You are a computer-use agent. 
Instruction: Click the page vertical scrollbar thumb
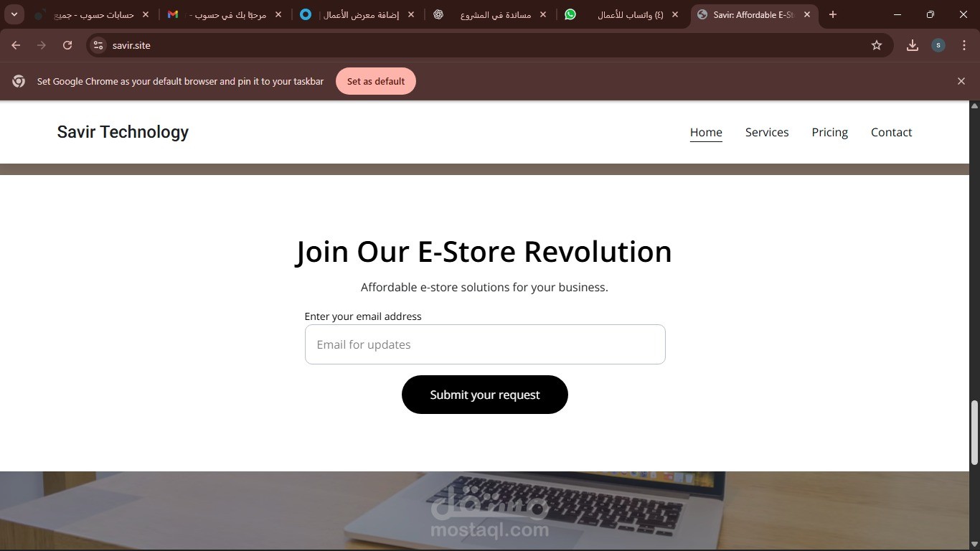(x=974, y=433)
